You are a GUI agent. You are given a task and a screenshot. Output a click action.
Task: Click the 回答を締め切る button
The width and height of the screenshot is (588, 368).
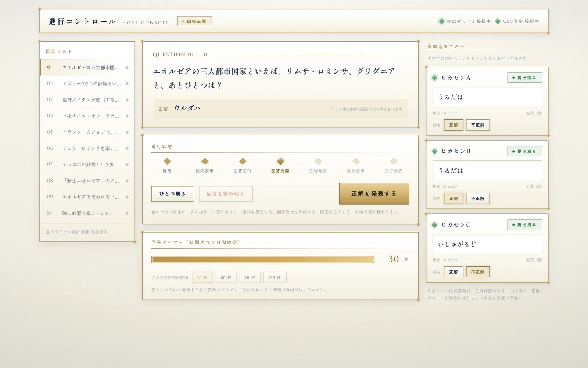(x=226, y=194)
